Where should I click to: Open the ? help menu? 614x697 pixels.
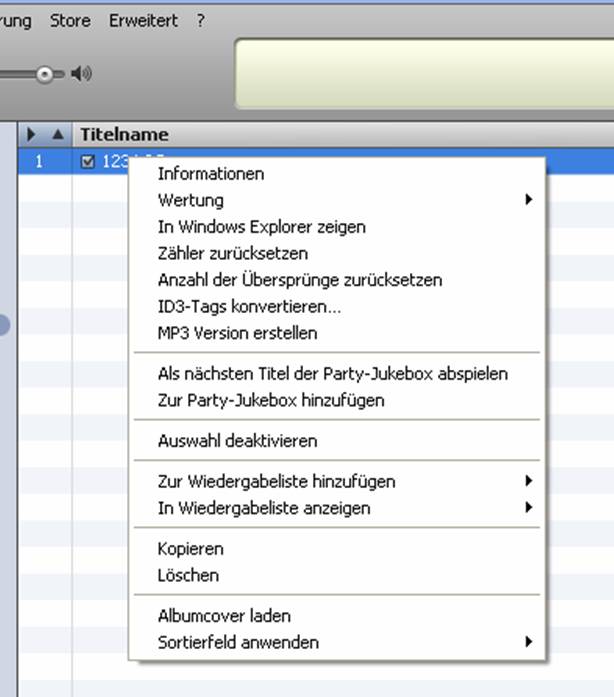tap(200, 20)
